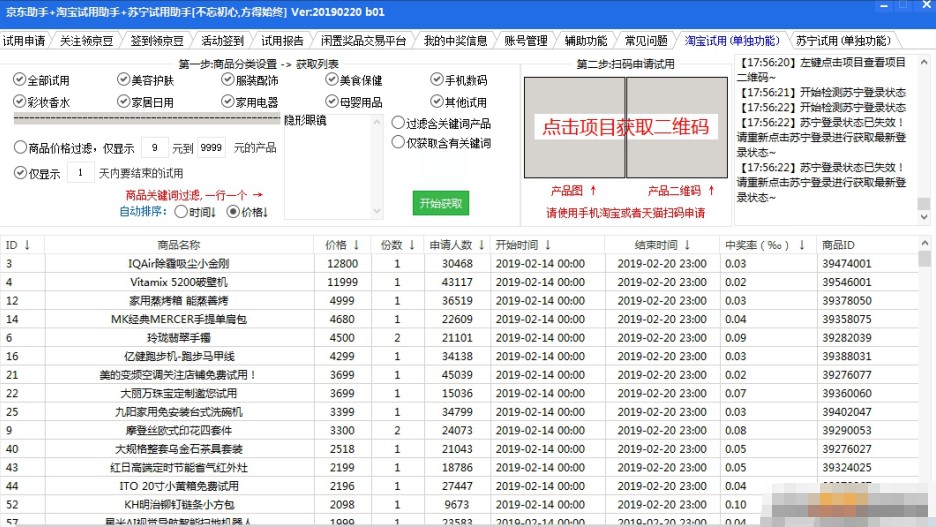The height and width of the screenshot is (527, 936).
Task: Uncheck the 家用电器 category
Action: tap(227, 101)
